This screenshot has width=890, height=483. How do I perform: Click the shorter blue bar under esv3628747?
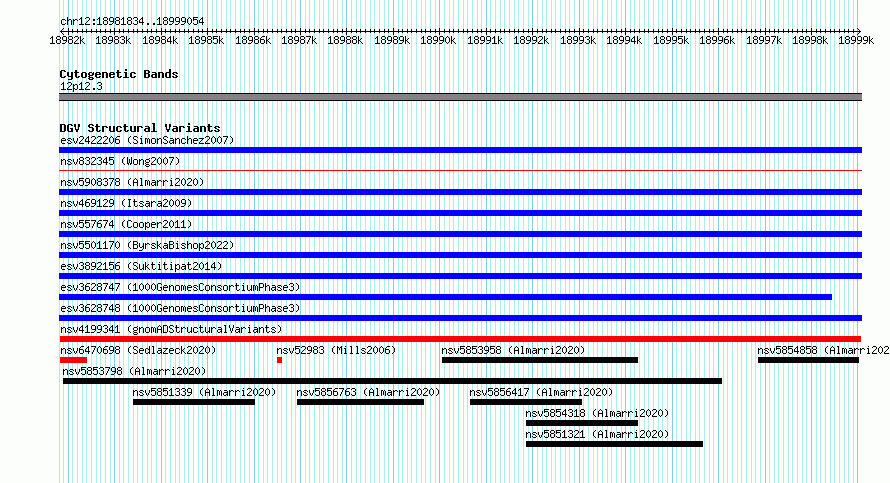(x=446, y=297)
